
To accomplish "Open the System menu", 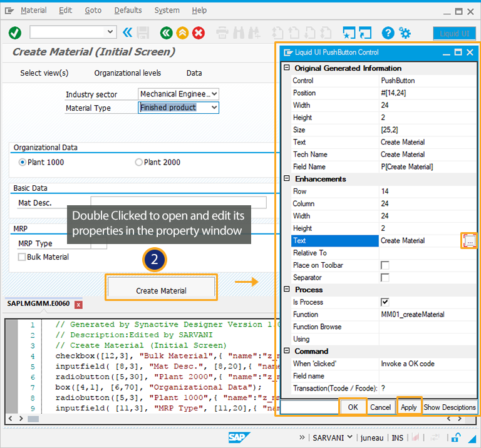I will (x=167, y=11).
